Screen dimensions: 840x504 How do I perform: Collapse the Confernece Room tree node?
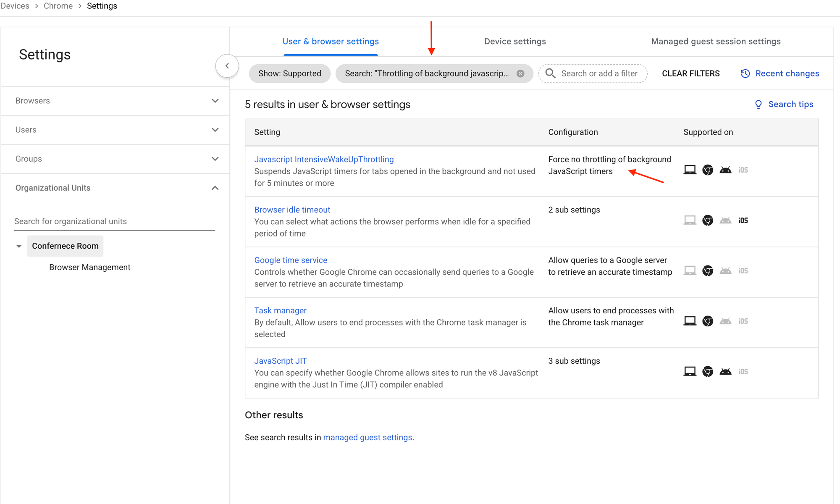click(x=19, y=246)
